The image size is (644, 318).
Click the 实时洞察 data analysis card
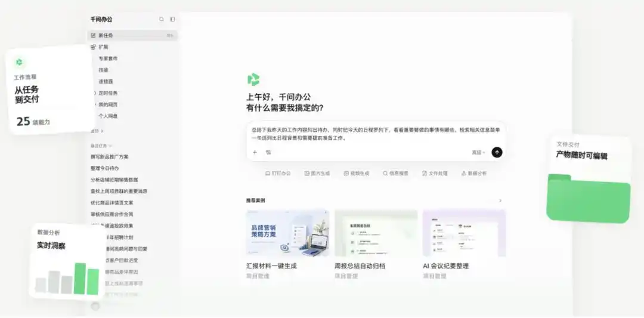(x=68, y=261)
